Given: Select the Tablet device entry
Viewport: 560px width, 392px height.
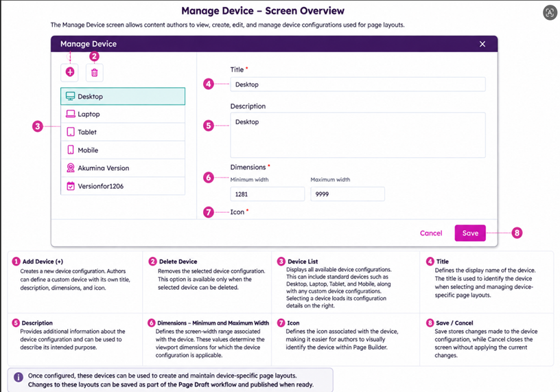Looking at the screenshot, I should 123,132.
